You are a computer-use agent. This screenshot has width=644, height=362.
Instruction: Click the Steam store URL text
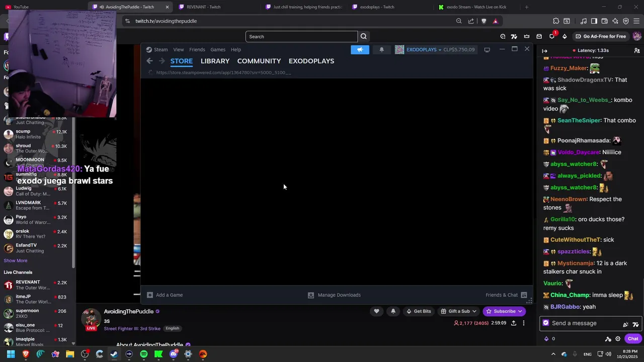pos(223,72)
